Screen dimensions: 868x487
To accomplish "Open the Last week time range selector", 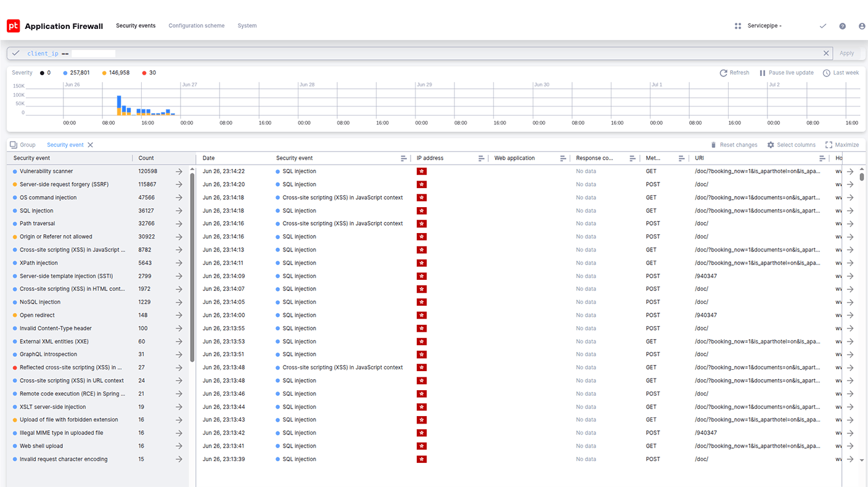I will pos(841,72).
